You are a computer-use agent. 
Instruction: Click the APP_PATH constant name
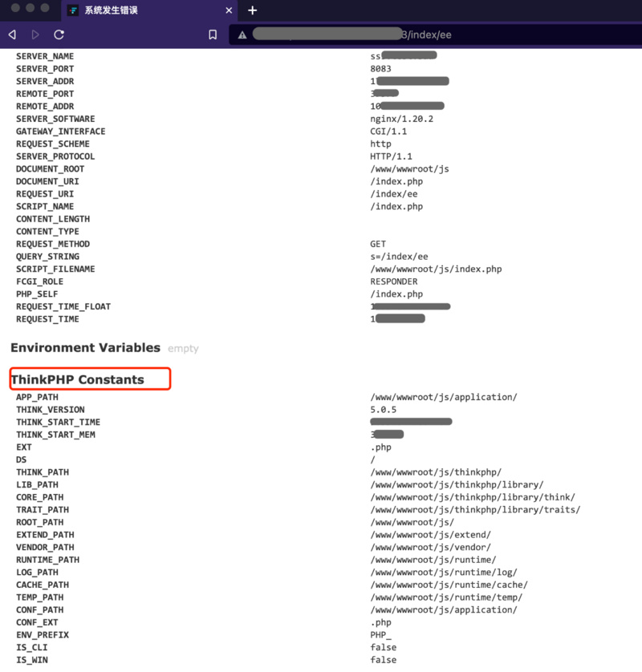pyautogui.click(x=37, y=397)
